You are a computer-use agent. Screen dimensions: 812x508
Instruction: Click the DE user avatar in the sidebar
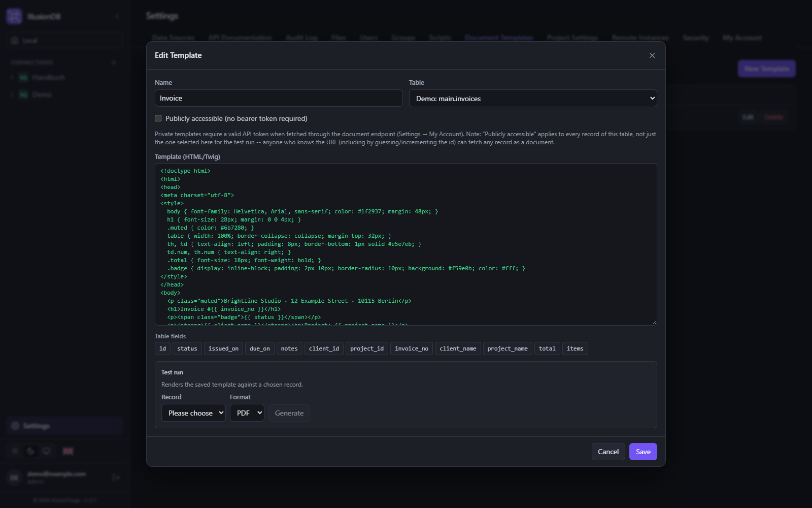(x=14, y=477)
